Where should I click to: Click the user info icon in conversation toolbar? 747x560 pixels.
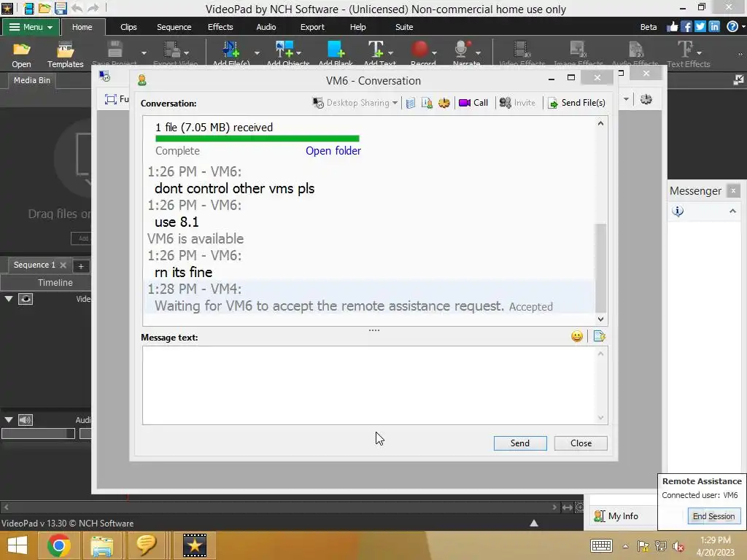[x=427, y=103]
